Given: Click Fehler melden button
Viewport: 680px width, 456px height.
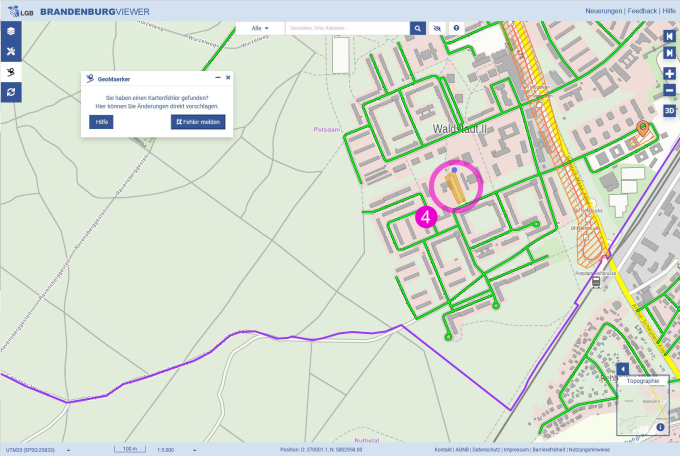Looking at the screenshot, I should click(x=198, y=122).
